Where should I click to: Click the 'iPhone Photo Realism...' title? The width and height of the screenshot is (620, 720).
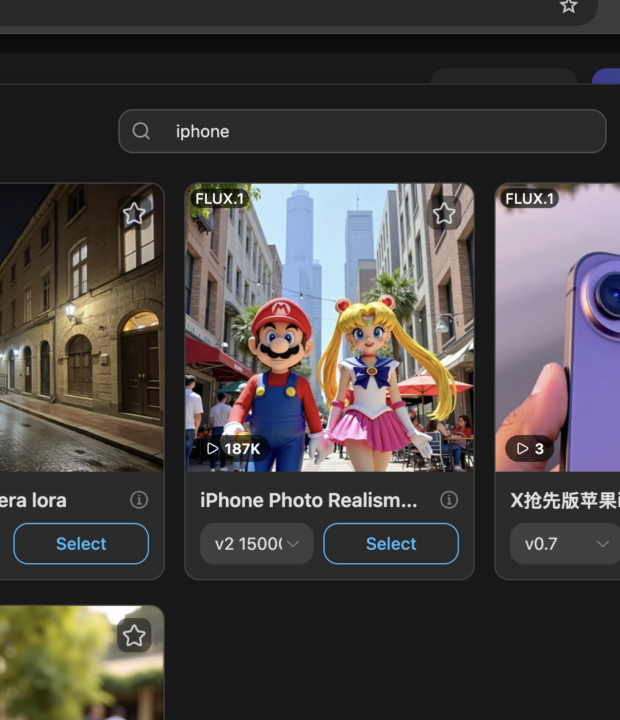click(309, 500)
